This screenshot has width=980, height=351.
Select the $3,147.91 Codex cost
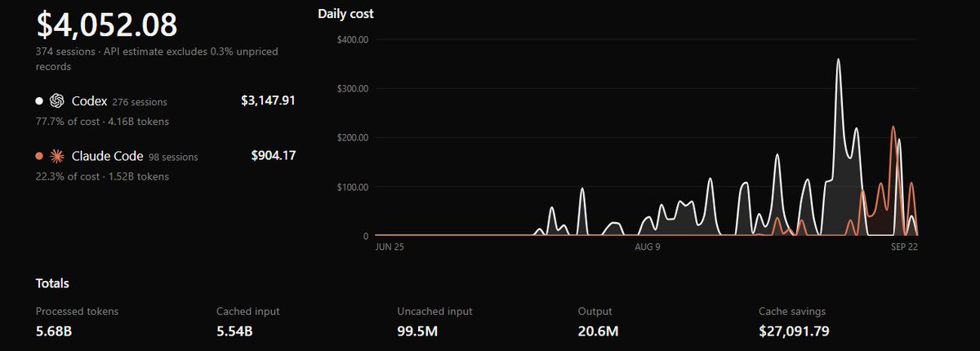point(268,101)
